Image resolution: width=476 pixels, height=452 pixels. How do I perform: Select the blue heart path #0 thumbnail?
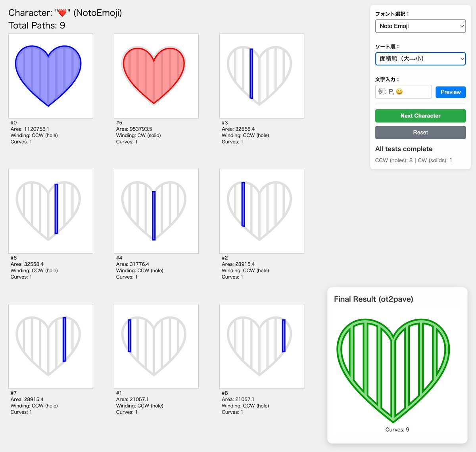(50, 76)
